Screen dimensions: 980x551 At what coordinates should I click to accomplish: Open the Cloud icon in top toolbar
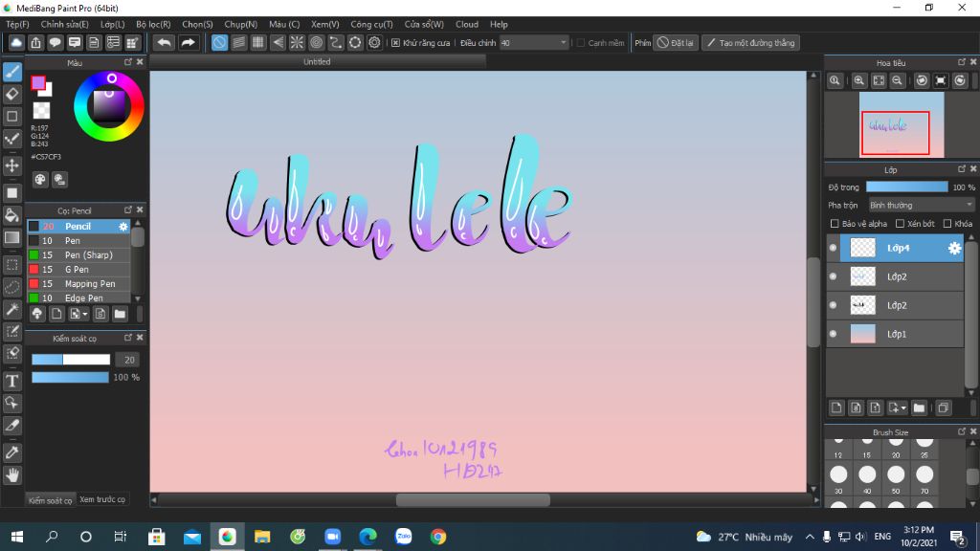(x=16, y=42)
